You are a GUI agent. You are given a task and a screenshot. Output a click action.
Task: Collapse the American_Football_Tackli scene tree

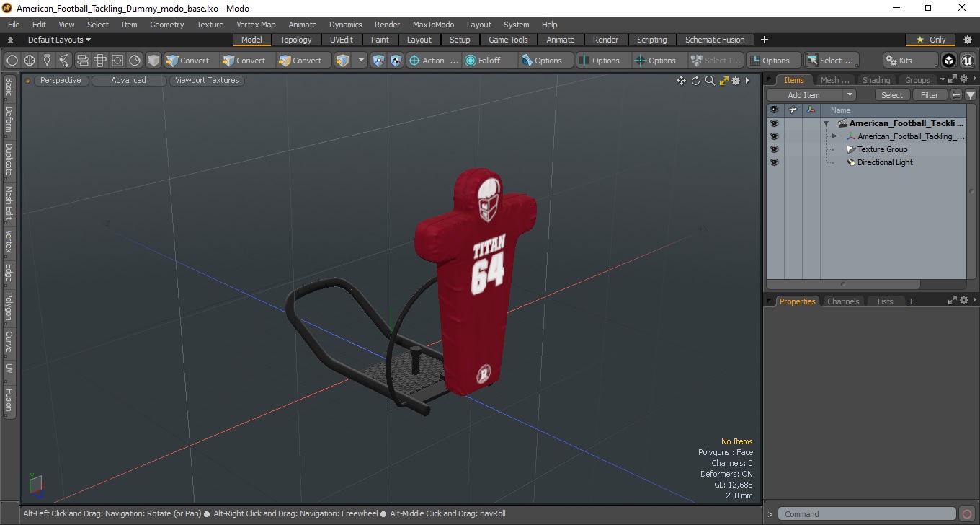click(x=826, y=123)
